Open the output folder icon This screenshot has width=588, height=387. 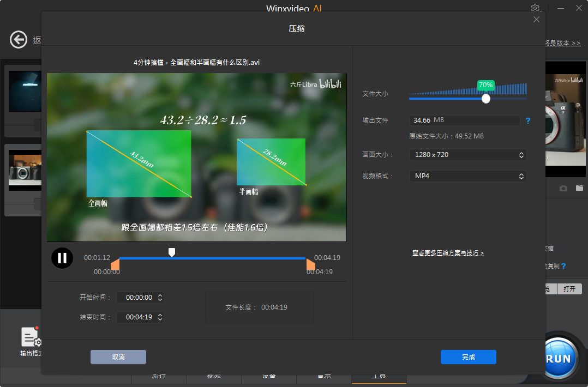coord(579,188)
